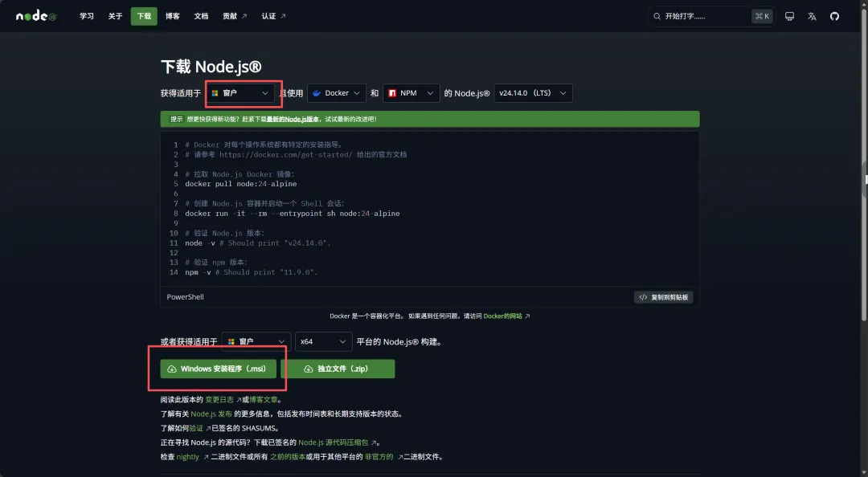The image size is (868, 477).
Task: Open the 博客文章 link
Action: click(264, 400)
